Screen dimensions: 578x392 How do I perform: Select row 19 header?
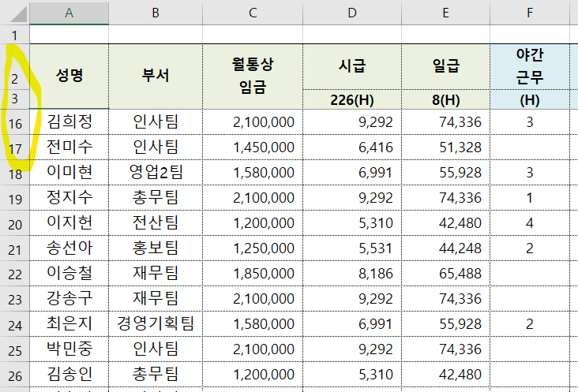tap(15, 198)
